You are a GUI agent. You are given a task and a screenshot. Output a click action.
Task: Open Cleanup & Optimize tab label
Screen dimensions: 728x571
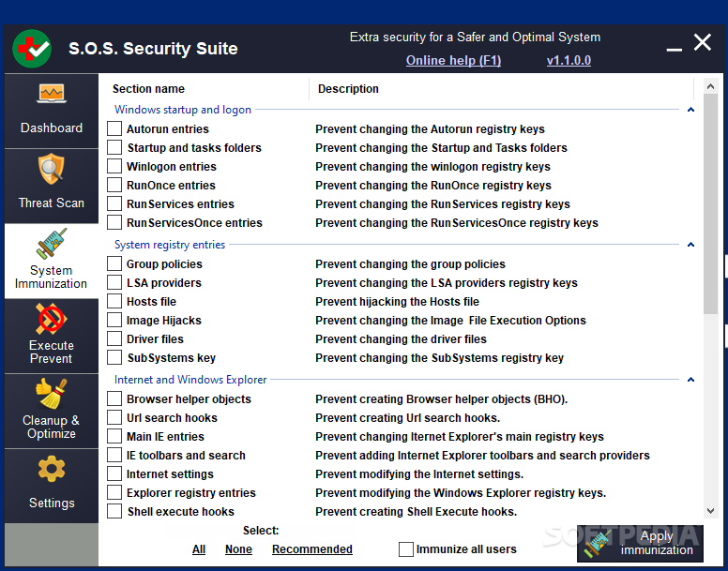(51, 428)
